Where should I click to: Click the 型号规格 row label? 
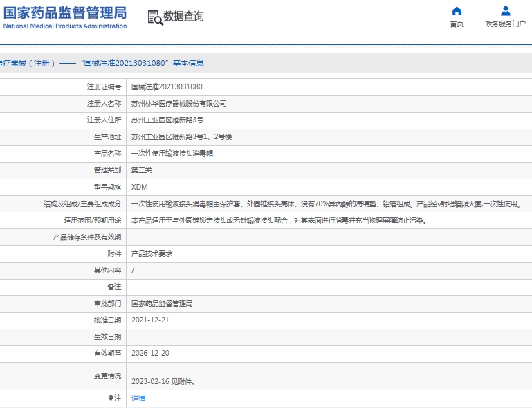pos(107,187)
